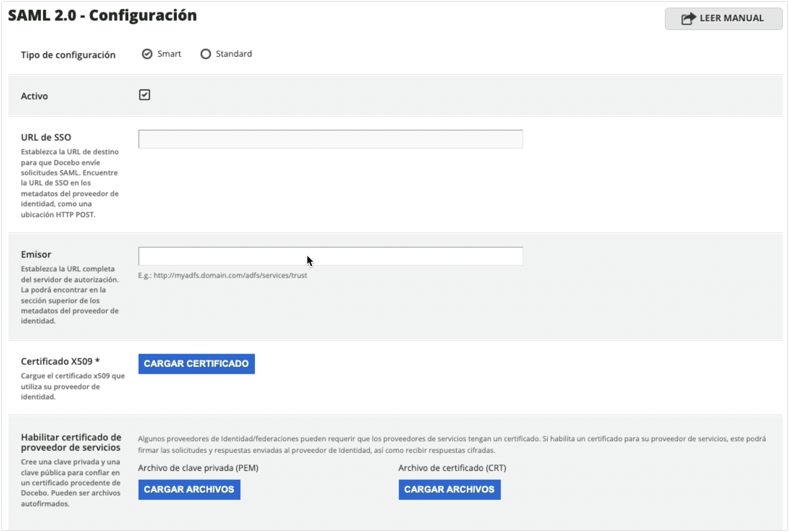789x532 pixels.
Task: Select the Standard configuration type
Action: click(x=206, y=54)
